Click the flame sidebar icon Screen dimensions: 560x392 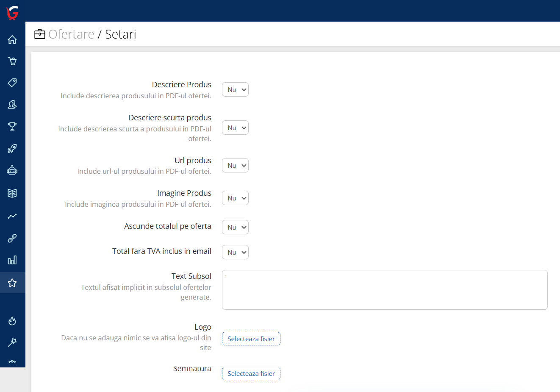[12, 321]
